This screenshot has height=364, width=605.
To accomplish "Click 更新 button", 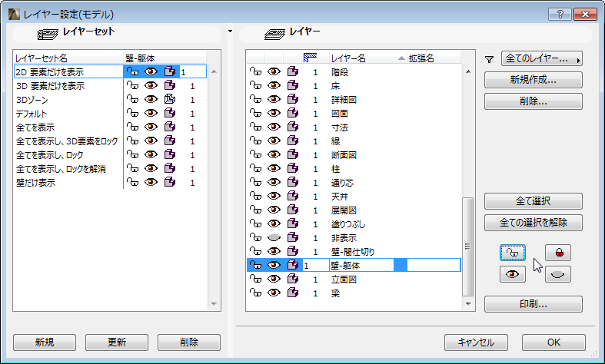I will (x=117, y=342).
